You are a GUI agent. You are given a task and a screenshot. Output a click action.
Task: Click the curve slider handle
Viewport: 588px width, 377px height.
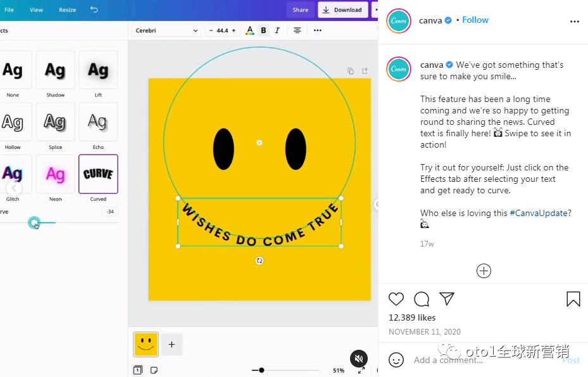click(34, 222)
